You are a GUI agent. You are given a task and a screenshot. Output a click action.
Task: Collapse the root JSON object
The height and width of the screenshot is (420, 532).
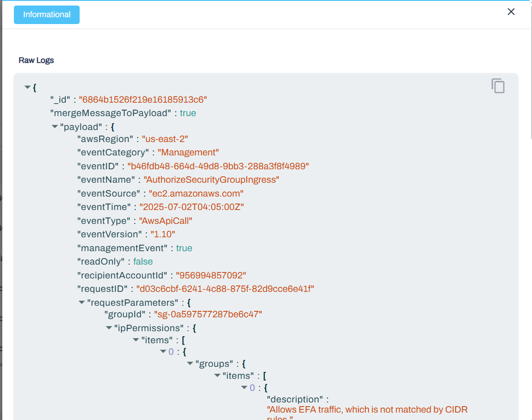point(27,87)
